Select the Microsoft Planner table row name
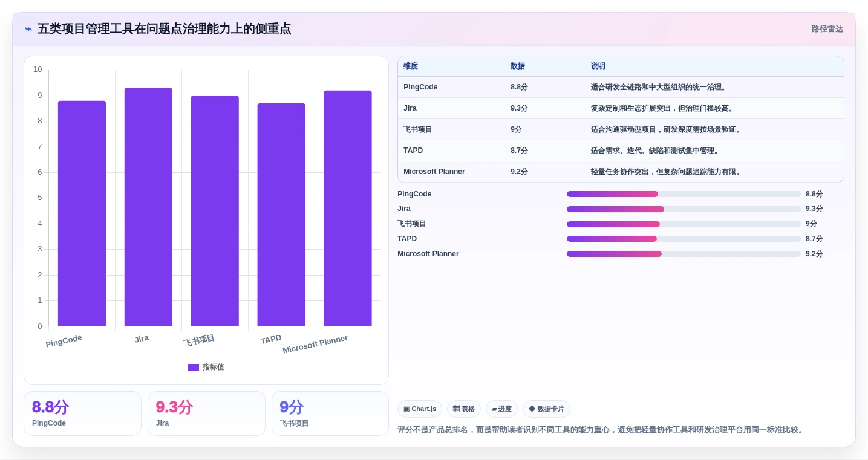The image size is (868, 460). tap(434, 172)
